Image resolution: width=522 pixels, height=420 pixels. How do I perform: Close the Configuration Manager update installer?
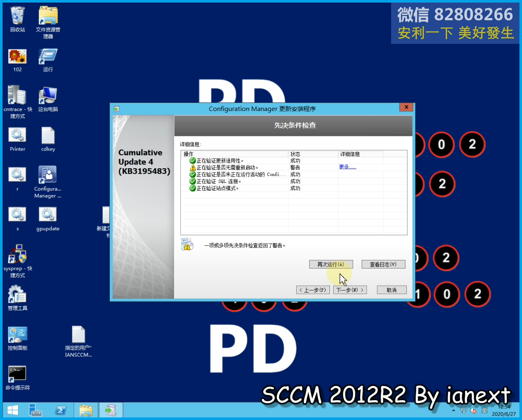click(x=405, y=107)
